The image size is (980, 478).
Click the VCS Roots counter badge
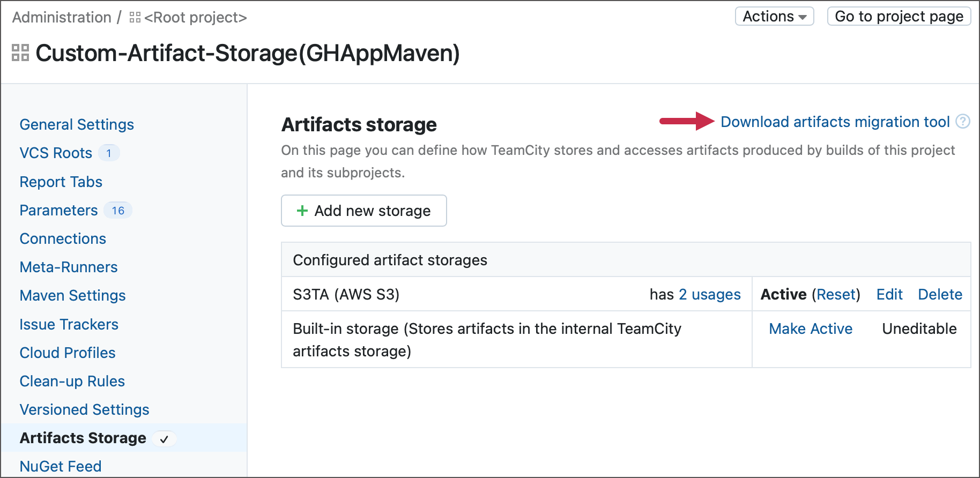click(109, 153)
